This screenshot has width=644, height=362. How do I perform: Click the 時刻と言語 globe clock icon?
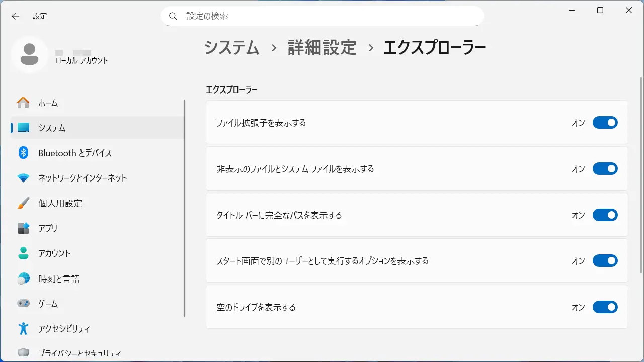tap(23, 279)
